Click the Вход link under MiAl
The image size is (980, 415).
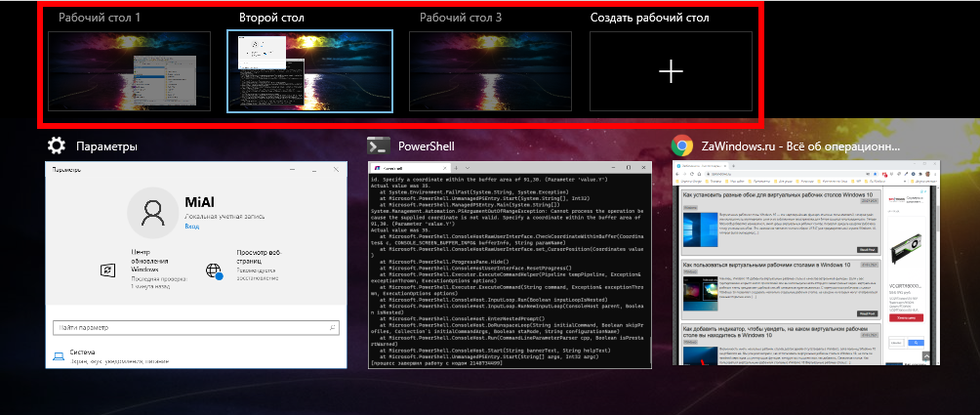[x=192, y=226]
